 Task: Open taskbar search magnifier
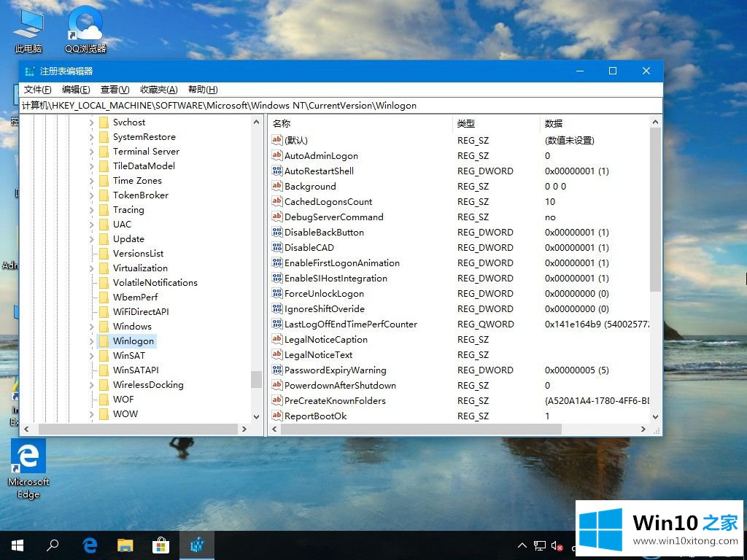point(53,545)
